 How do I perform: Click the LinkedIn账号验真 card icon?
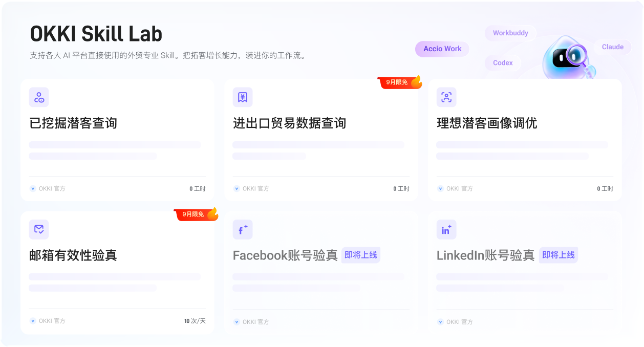[446, 230]
